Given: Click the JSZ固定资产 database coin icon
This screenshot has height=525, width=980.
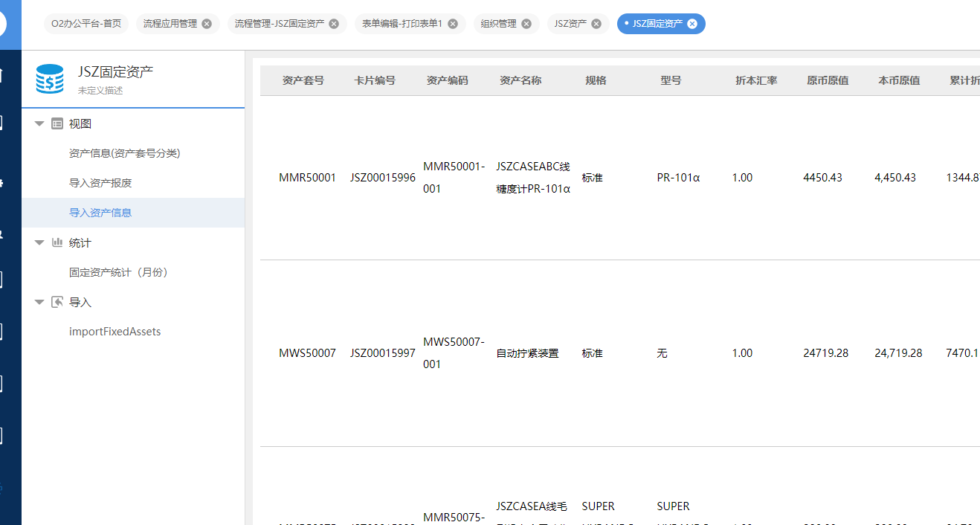Looking at the screenshot, I should (50, 79).
